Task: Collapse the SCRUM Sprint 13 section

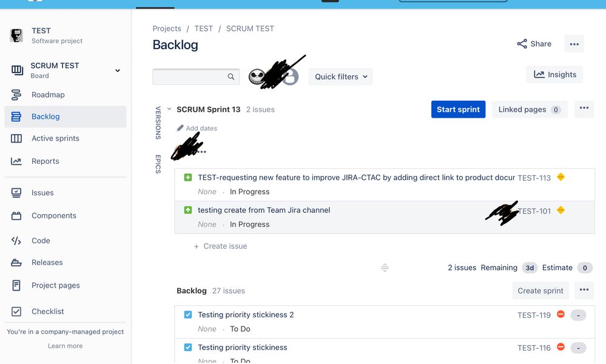Action: coord(169,109)
